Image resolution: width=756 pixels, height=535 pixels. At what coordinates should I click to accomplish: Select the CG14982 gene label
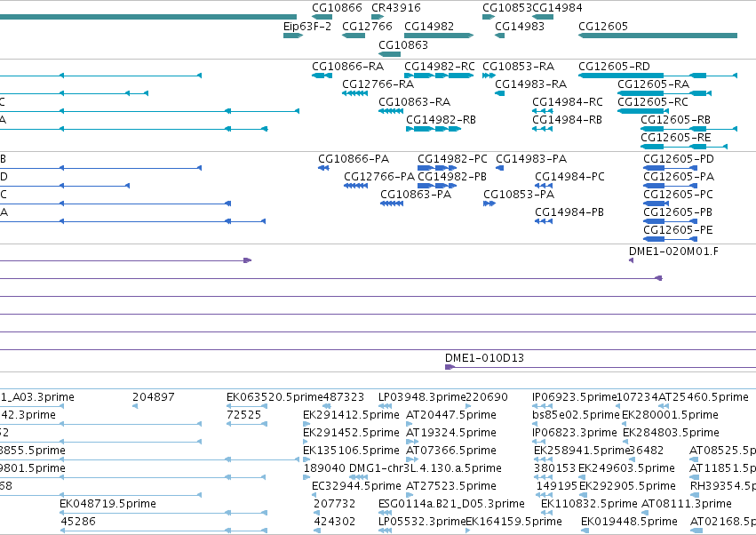(429, 27)
